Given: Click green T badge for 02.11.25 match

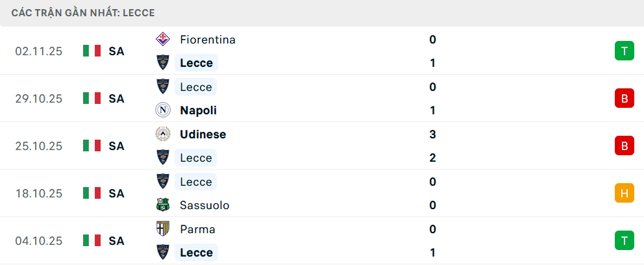Looking at the screenshot, I should (x=624, y=51).
